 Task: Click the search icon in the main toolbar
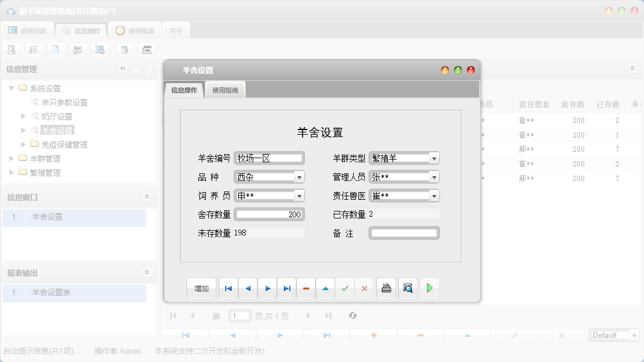click(x=11, y=49)
